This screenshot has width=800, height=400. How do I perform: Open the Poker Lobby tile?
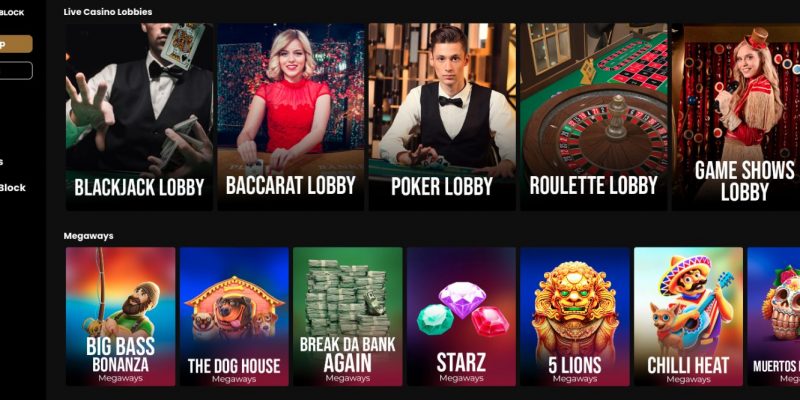click(442, 116)
